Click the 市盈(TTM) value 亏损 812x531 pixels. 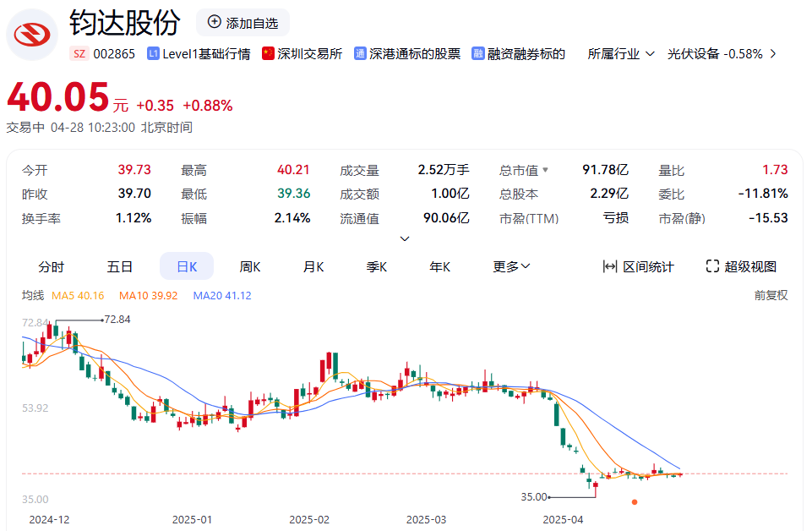616,217
